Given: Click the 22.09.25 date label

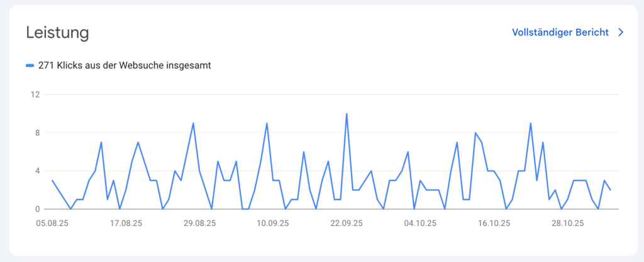Looking at the screenshot, I should coord(346,223).
